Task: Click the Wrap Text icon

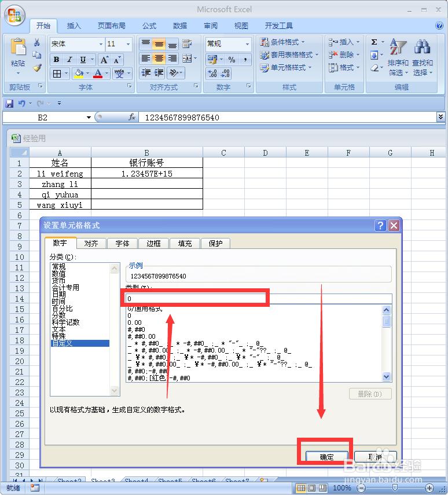Action: [x=187, y=44]
